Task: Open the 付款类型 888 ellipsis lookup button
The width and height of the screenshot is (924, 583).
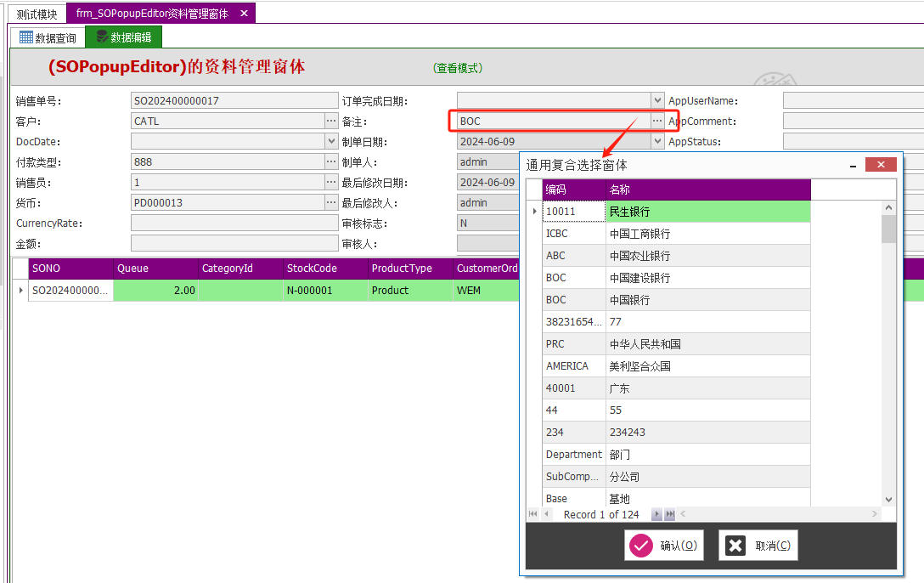Action: [331, 161]
